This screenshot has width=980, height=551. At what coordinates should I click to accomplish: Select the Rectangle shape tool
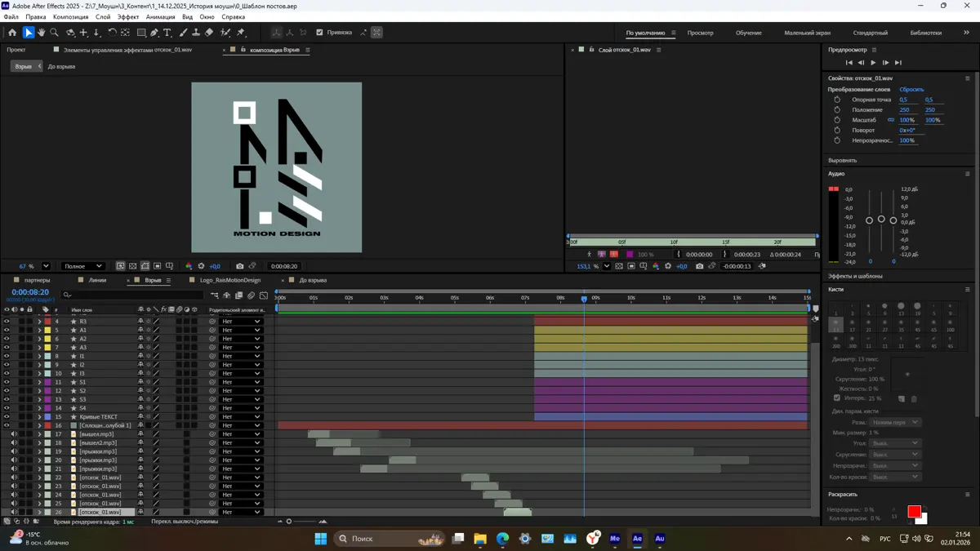tap(141, 33)
